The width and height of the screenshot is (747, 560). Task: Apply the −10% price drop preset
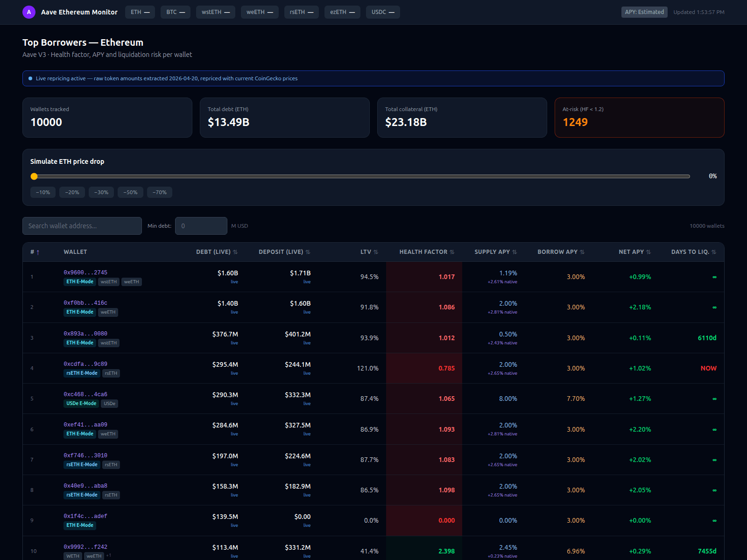pos(43,192)
